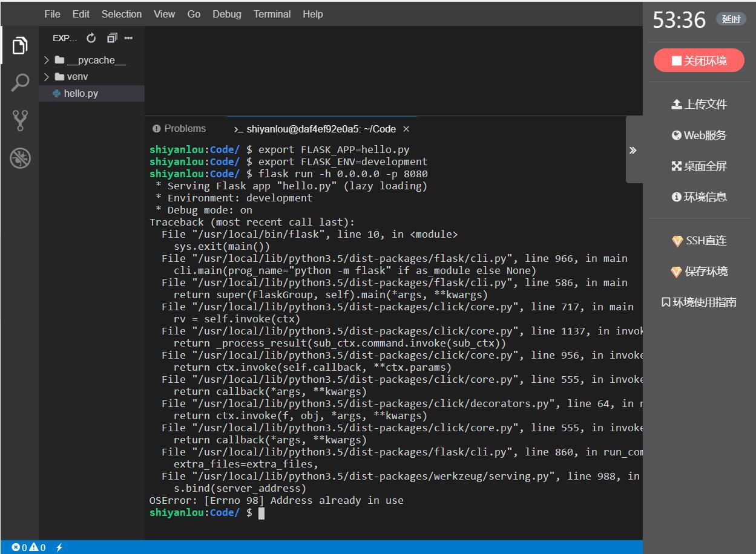Click the 上传文件 upload button
The image size is (756, 554).
[x=699, y=104]
